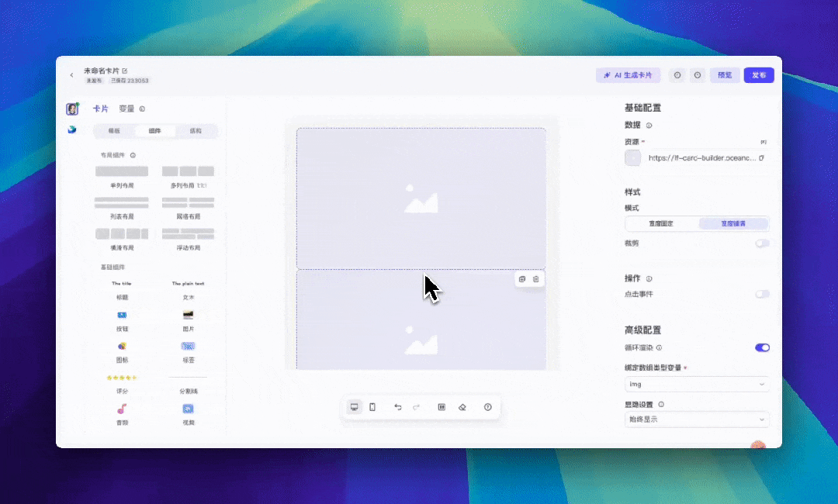Pick the 单列布局 layout component
The height and width of the screenshot is (504, 838).
pyautogui.click(x=122, y=178)
